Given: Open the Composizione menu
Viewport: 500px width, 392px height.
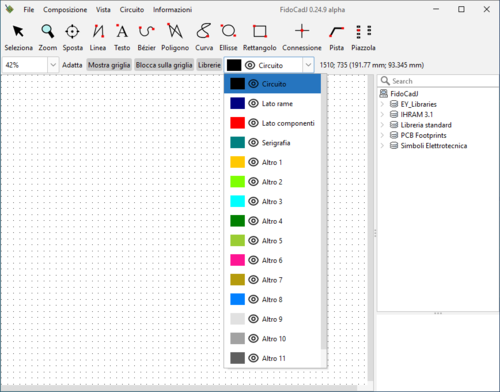Looking at the screenshot, I should (65, 10).
